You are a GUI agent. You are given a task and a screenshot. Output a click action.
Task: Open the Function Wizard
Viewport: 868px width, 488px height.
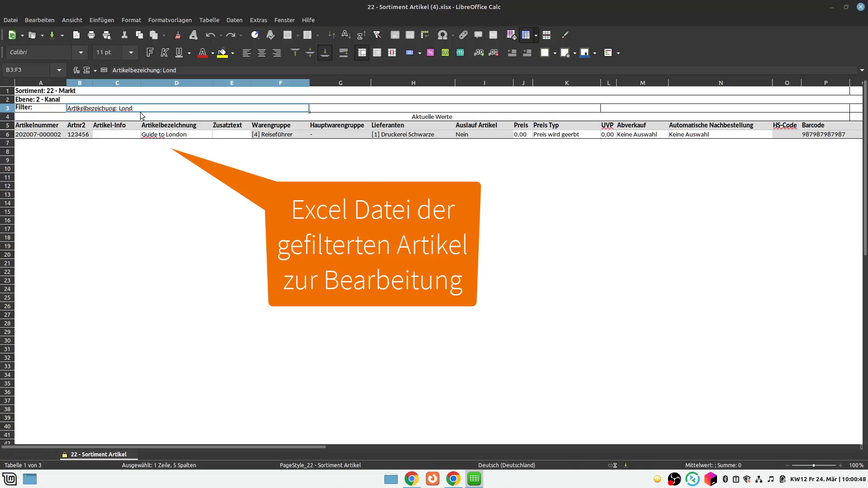(76, 70)
